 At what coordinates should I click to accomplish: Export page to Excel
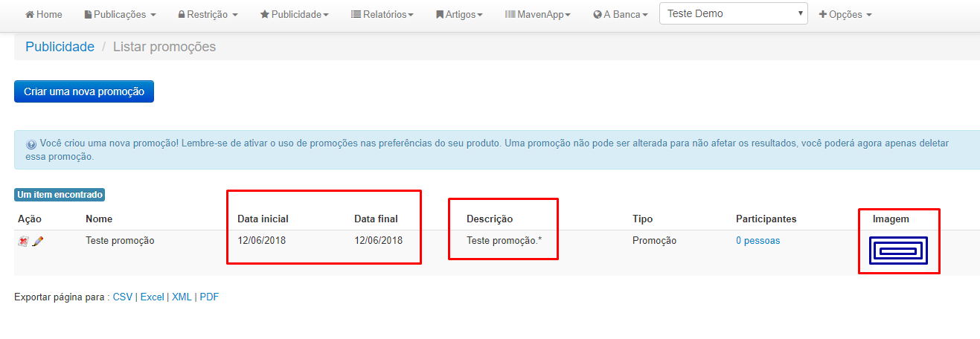(x=153, y=297)
